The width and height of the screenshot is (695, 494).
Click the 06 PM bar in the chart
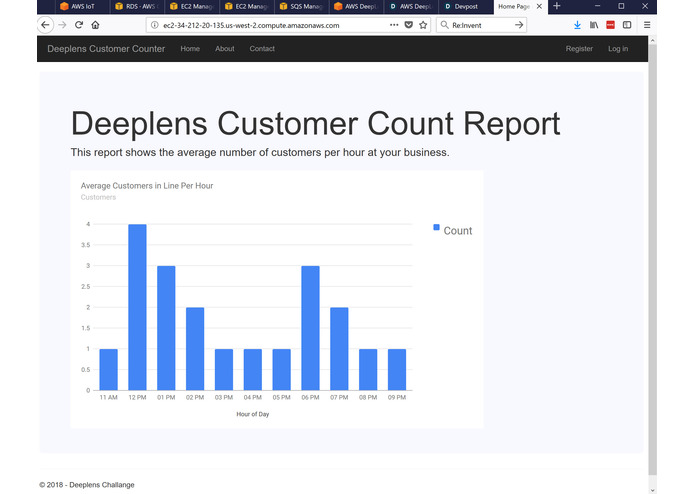coord(310,328)
